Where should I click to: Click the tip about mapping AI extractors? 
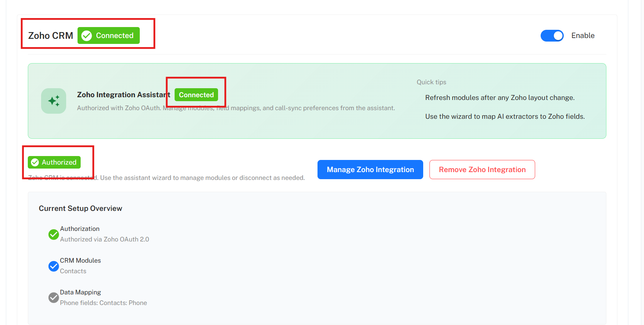(505, 116)
